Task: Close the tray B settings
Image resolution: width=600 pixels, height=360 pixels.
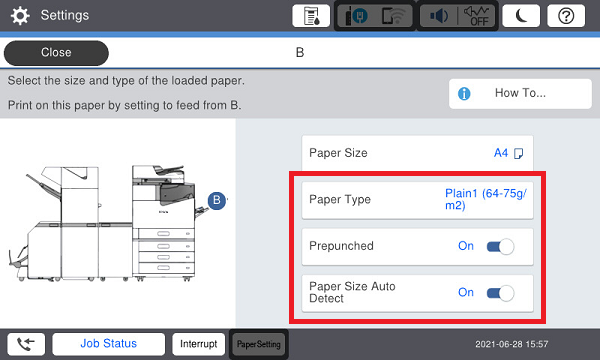Action: (56, 53)
